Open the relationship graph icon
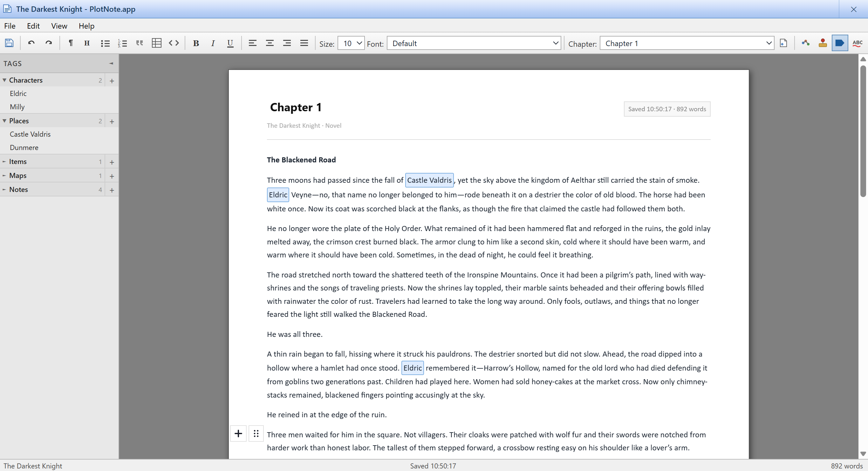The height and width of the screenshot is (471, 868). (x=806, y=43)
